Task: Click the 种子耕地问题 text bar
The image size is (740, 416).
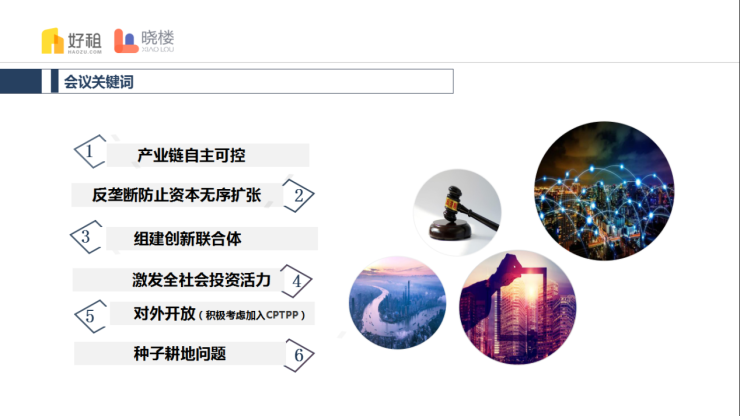Action: (180, 353)
